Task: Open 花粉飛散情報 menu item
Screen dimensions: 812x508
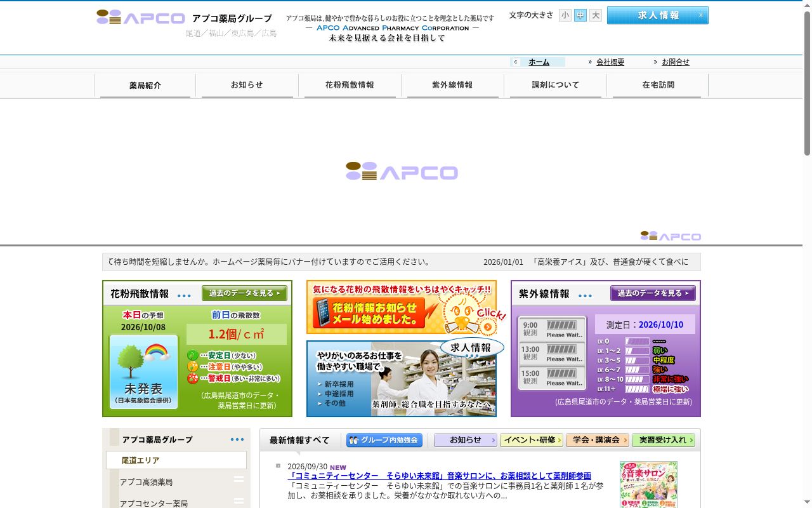Action: [x=350, y=85]
